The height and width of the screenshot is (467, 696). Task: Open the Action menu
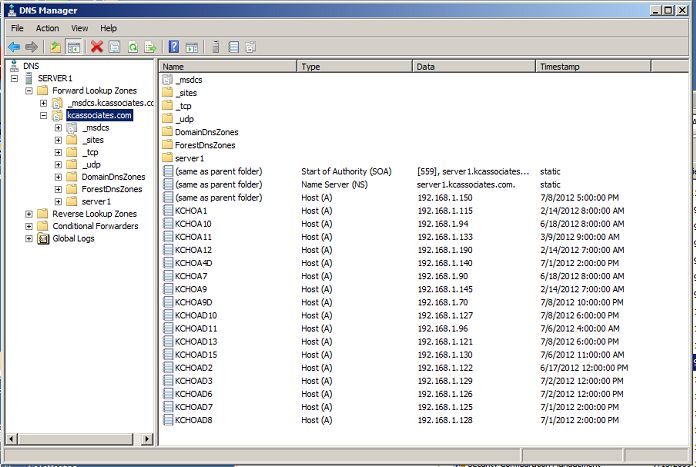[47, 28]
